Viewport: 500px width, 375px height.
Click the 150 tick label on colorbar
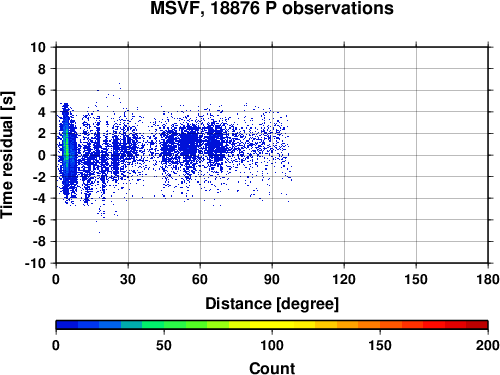coord(380,345)
